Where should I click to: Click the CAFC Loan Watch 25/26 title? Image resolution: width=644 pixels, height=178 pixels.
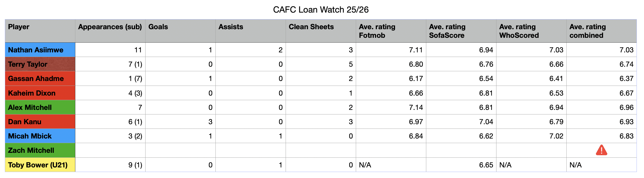321,10
